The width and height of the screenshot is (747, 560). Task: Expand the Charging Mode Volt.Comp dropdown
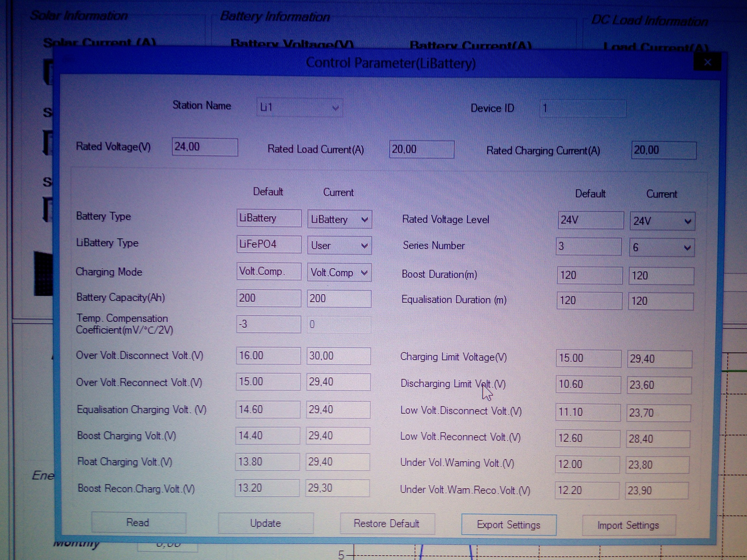(x=364, y=273)
